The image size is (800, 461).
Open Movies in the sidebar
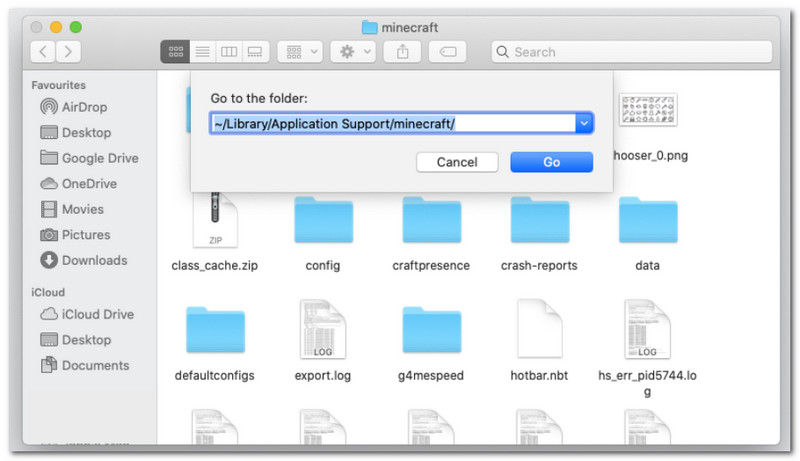72,209
